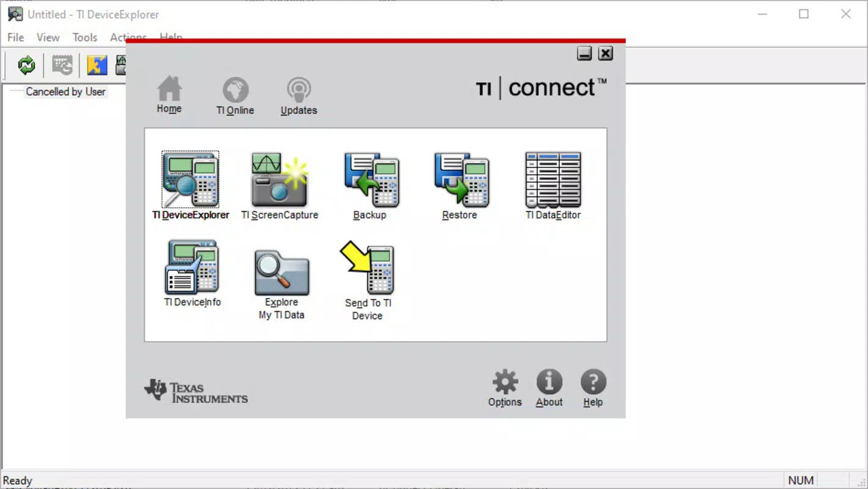Open Help question mark in TI Connect
Screen dimensions: 868x489
[593, 389]
